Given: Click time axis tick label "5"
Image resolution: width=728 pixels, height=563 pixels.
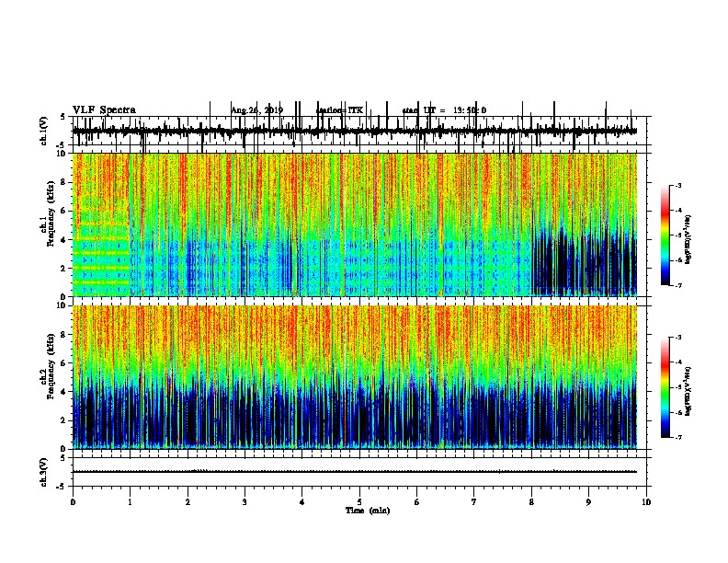Looking at the screenshot, I should coord(359,502).
